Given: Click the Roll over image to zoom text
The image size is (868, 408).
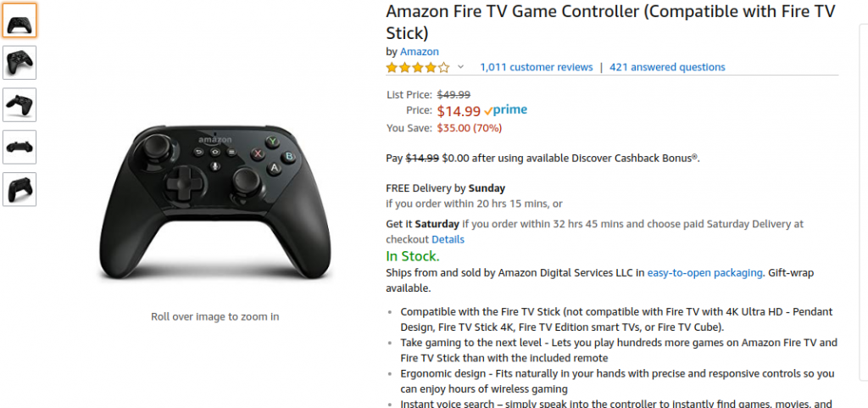Looking at the screenshot, I should [214, 316].
